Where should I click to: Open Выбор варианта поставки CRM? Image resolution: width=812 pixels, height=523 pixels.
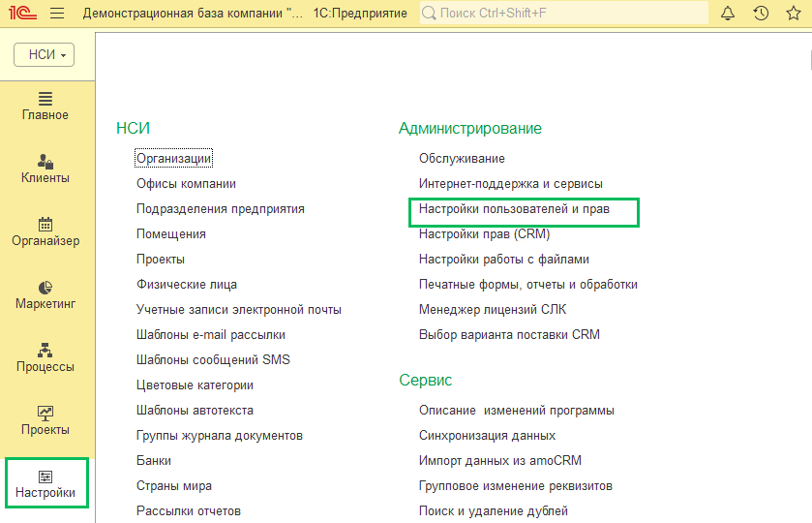pos(510,335)
